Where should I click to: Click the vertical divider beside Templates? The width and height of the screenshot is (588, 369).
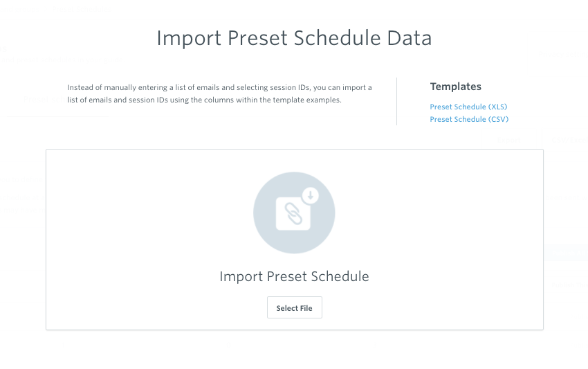click(x=397, y=101)
